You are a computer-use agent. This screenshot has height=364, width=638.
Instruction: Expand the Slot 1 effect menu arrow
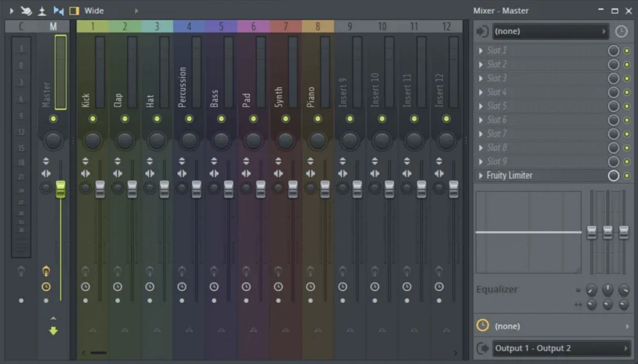click(480, 51)
